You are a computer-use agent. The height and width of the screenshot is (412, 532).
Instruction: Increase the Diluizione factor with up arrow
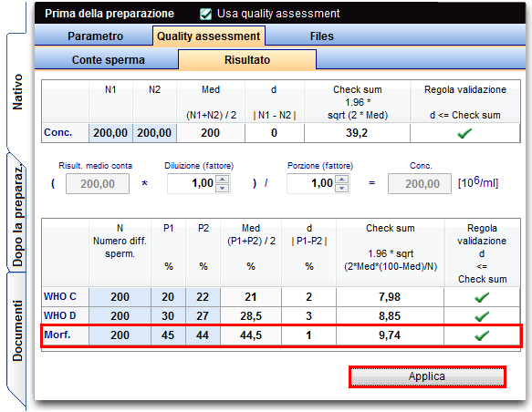coord(223,180)
